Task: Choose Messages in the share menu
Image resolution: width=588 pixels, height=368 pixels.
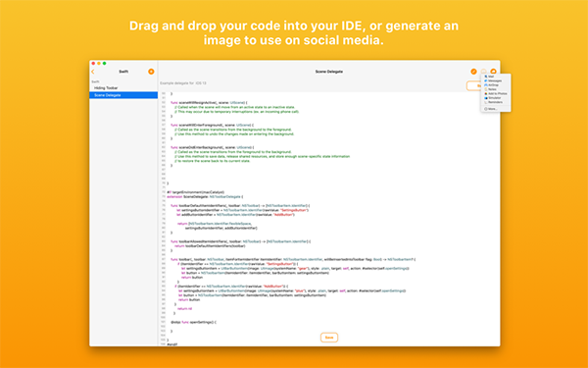Action: [495, 80]
